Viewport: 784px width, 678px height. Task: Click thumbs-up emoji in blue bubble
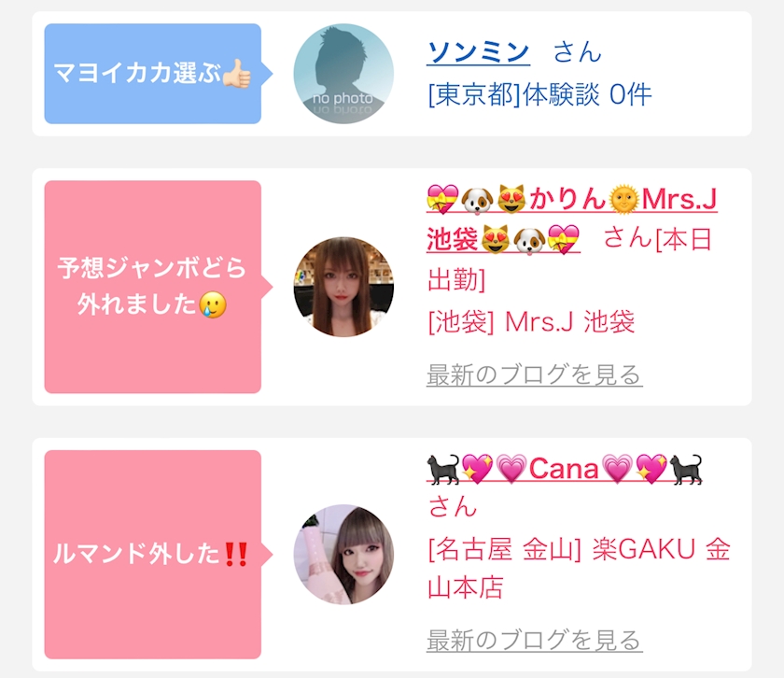click(x=237, y=74)
